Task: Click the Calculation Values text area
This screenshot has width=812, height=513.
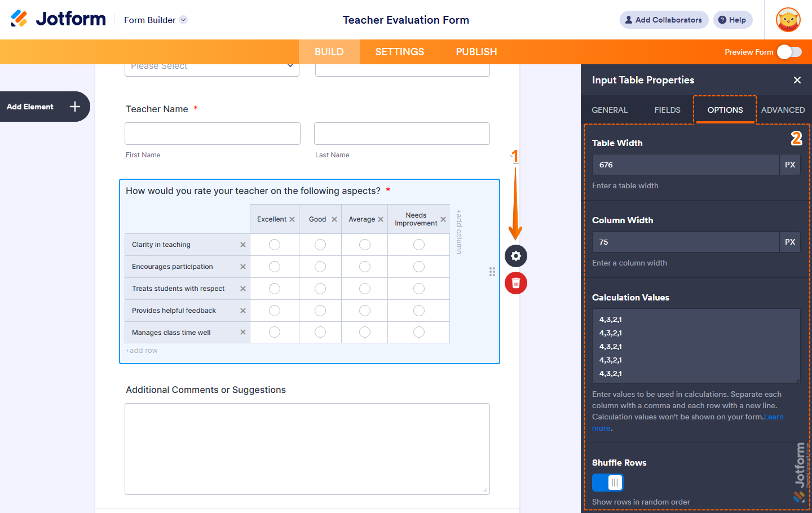Action: 696,346
